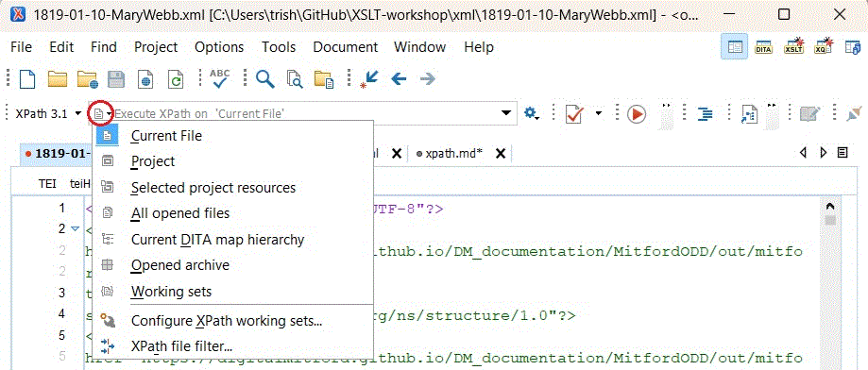
Task: Click inside the Execute XPath input field
Action: click(x=304, y=114)
